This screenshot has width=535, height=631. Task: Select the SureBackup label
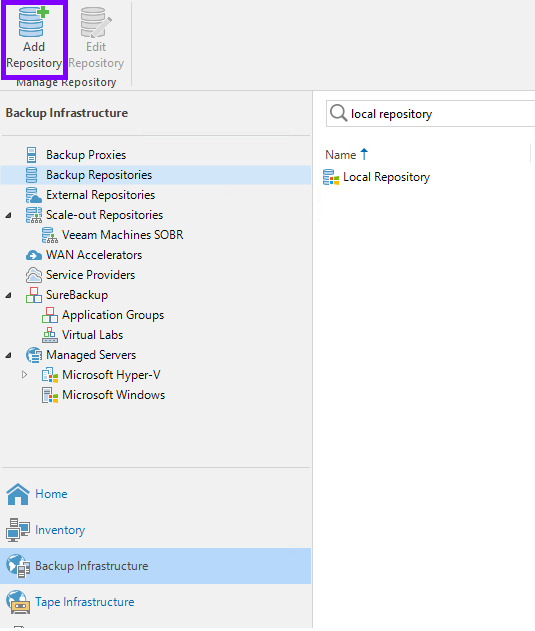(77, 295)
